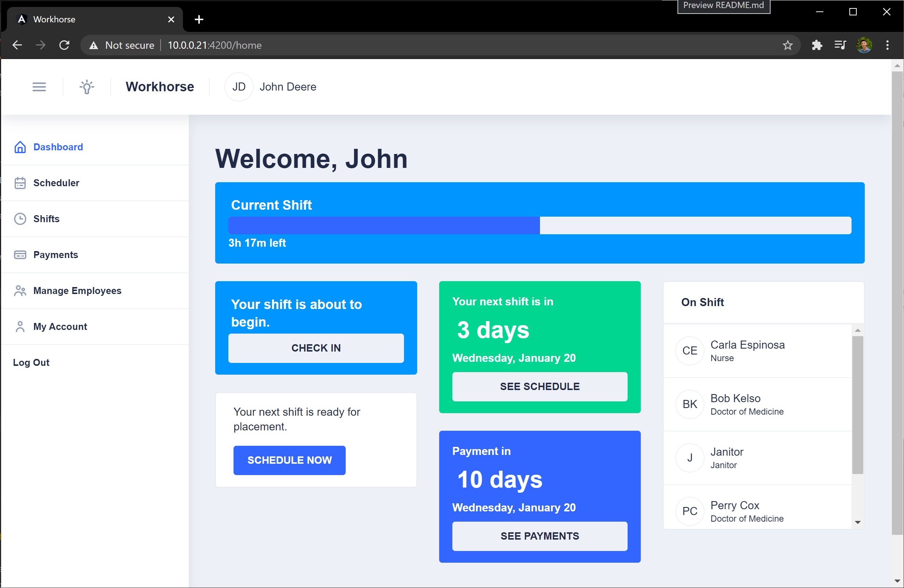Open Chrome three-dot menu
Viewport: 904px width, 588px height.
[887, 45]
